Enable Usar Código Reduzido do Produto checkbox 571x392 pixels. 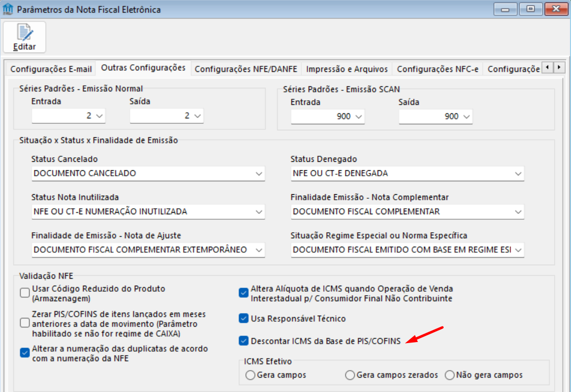click(25, 293)
